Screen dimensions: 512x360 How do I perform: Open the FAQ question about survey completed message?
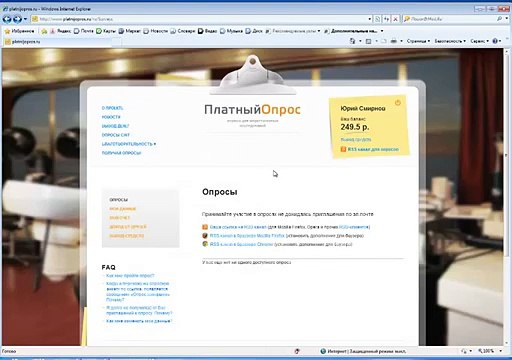tap(138, 292)
